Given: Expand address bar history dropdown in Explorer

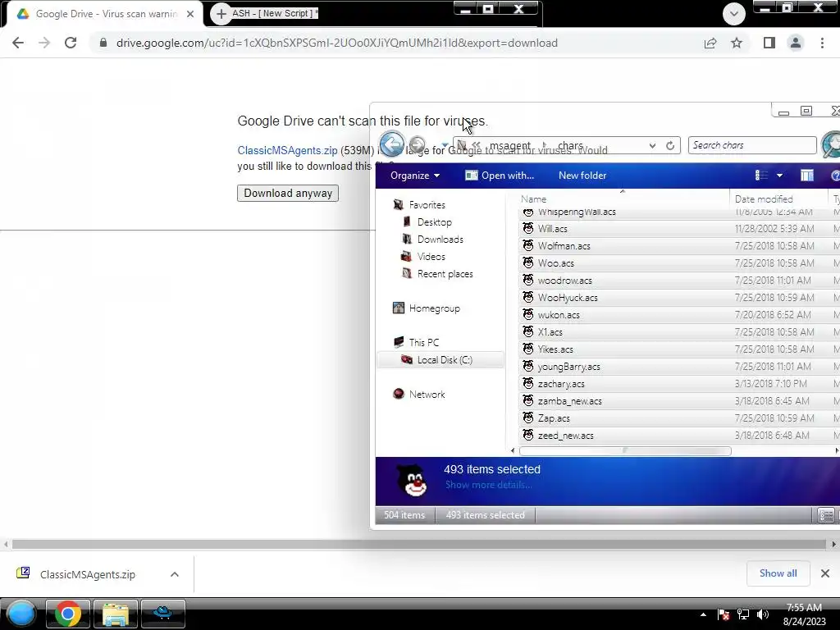Looking at the screenshot, I should point(652,146).
